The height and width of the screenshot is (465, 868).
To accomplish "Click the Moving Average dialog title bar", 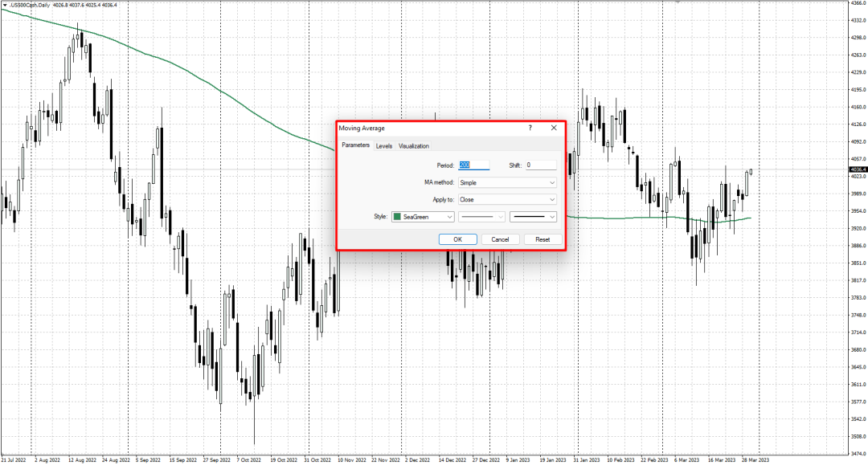I will (426, 128).
